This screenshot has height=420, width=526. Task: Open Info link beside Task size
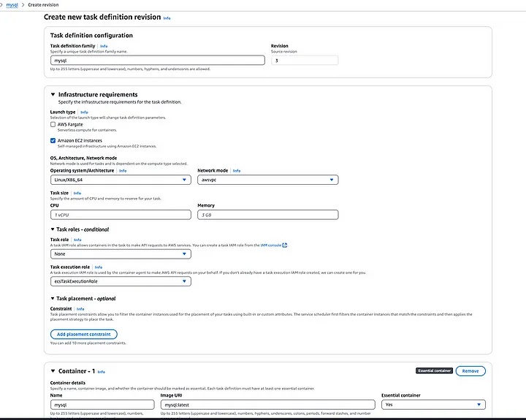tap(77, 194)
